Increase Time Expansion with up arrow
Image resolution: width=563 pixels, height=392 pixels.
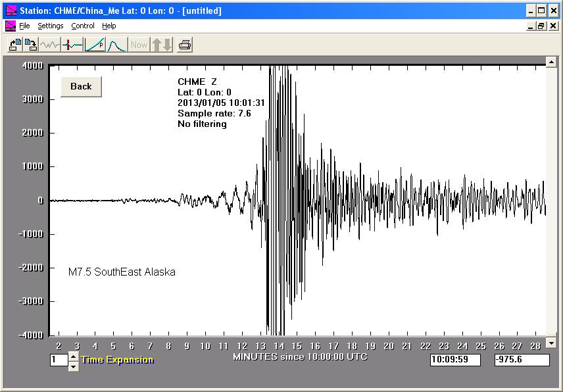click(x=73, y=356)
